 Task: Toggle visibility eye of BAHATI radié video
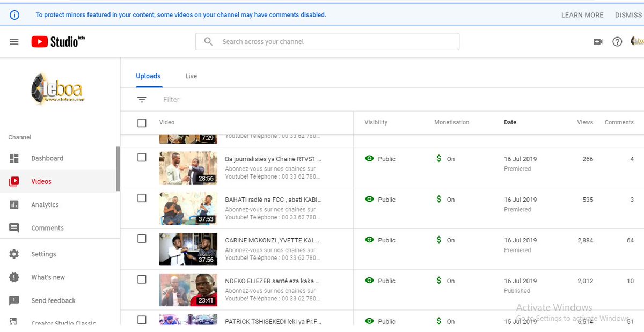pos(369,199)
